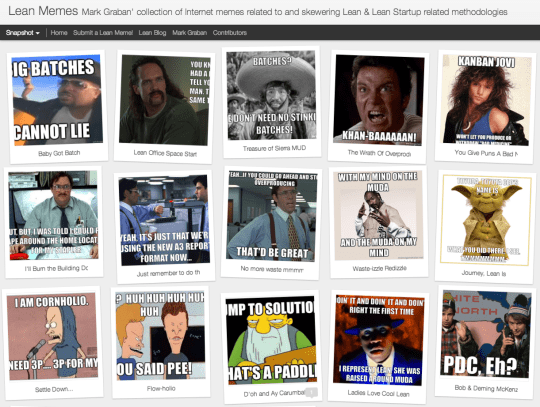Viewport: 540px width, 407px height.
Task: Open the Contributors page
Action: tap(230, 33)
